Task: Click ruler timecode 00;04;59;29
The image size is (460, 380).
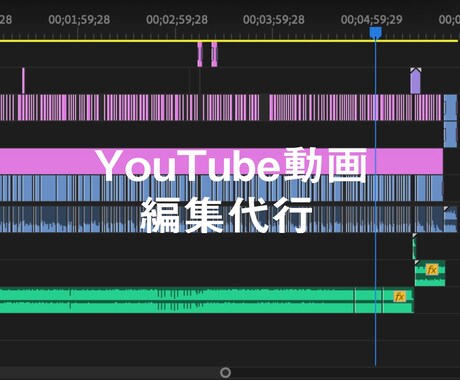Action: 372,20
